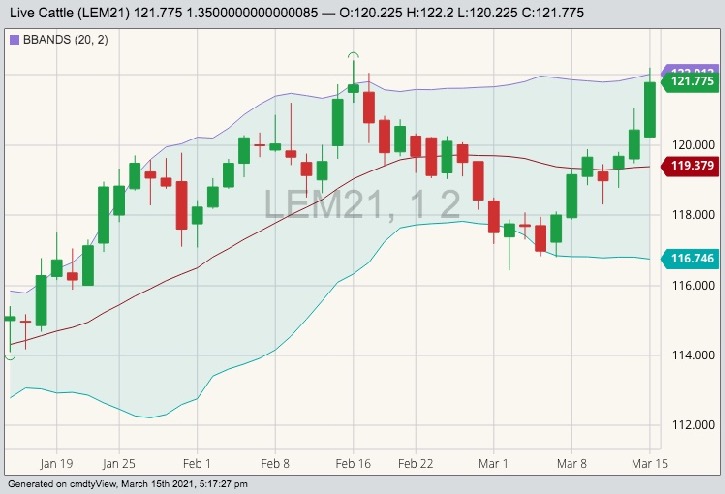The image size is (725, 494).
Task: Click the Feb 16 date axis label
Action: point(353,463)
